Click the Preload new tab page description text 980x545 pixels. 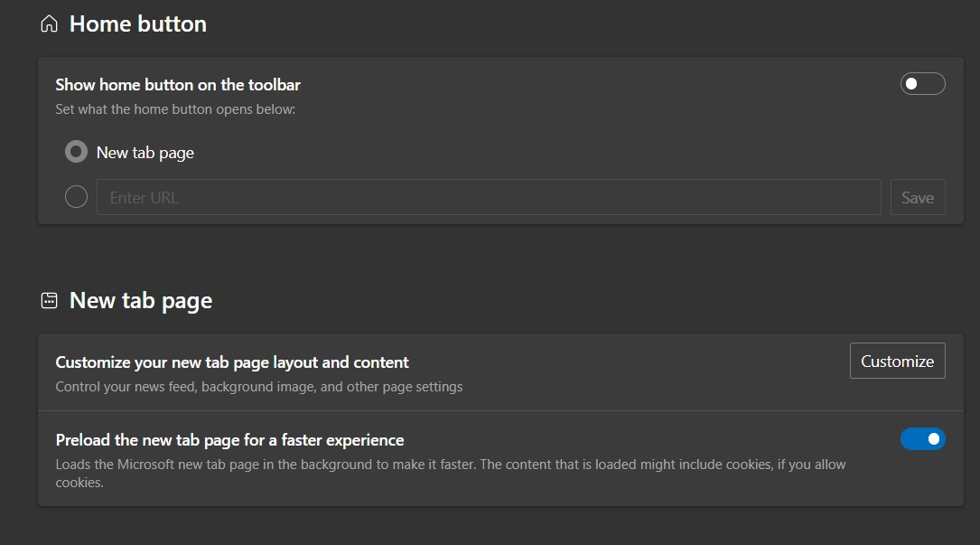coord(450,464)
